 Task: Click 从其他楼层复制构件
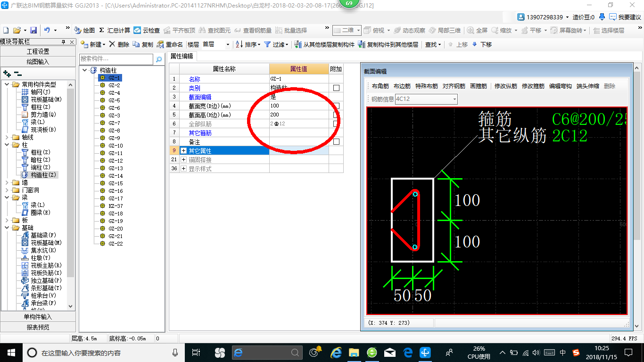click(x=324, y=44)
